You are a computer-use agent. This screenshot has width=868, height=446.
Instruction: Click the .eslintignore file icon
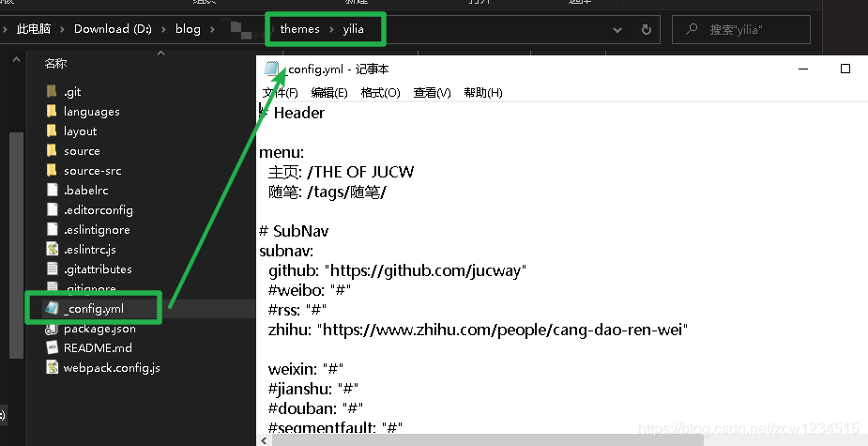click(x=52, y=229)
